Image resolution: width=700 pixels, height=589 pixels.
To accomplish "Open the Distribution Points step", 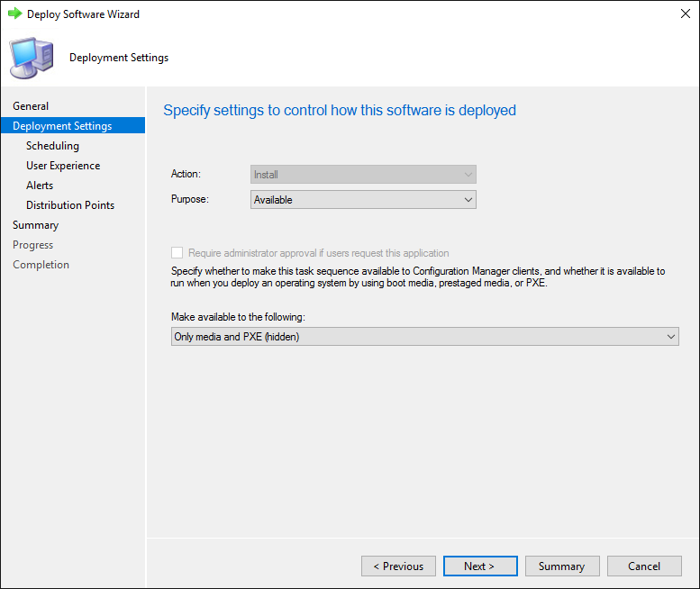I will point(70,205).
